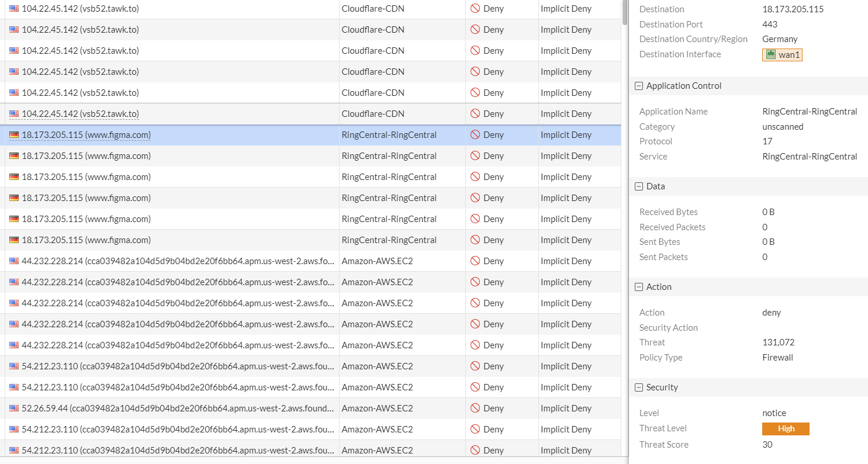Screen dimensions: 868x464
Task: Click the wan1 destination interface badge
Action: coord(782,54)
